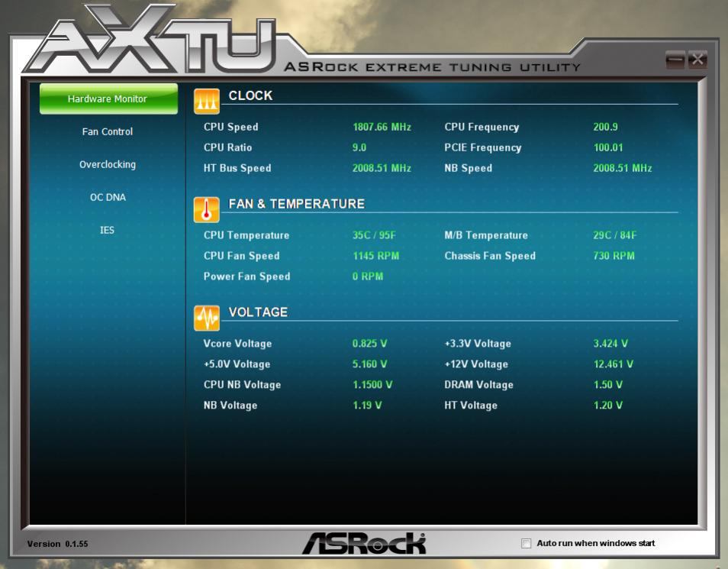Click the CPU Ratio label

click(227, 147)
